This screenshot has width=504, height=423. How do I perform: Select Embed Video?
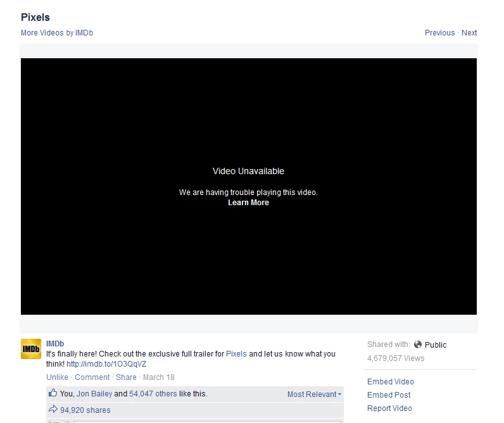[x=391, y=382]
